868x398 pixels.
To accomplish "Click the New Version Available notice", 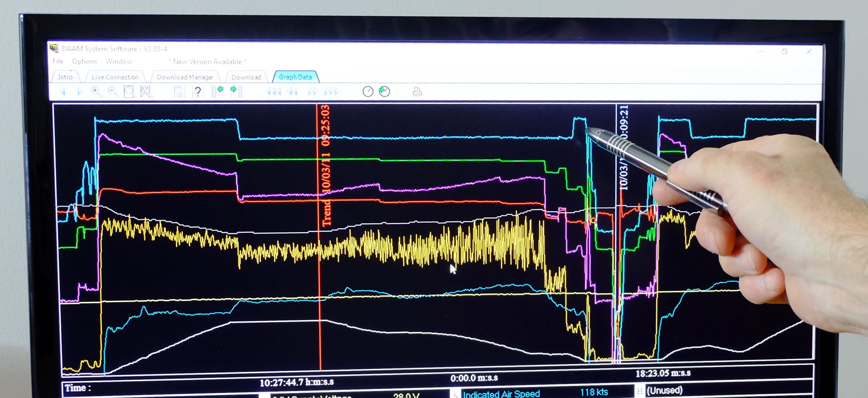I will click(207, 62).
